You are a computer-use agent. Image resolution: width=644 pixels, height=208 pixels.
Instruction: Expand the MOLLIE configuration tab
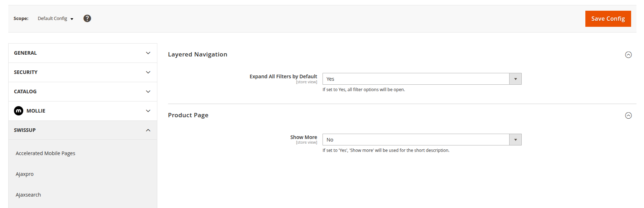[x=83, y=111]
